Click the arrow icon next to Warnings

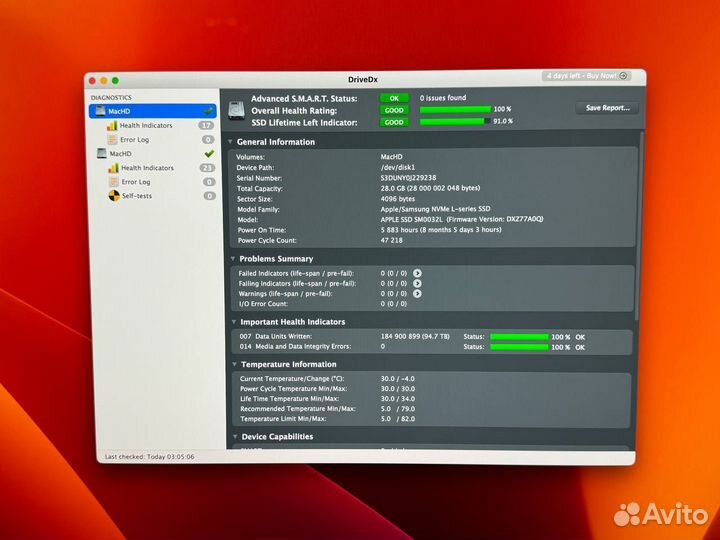(417, 294)
